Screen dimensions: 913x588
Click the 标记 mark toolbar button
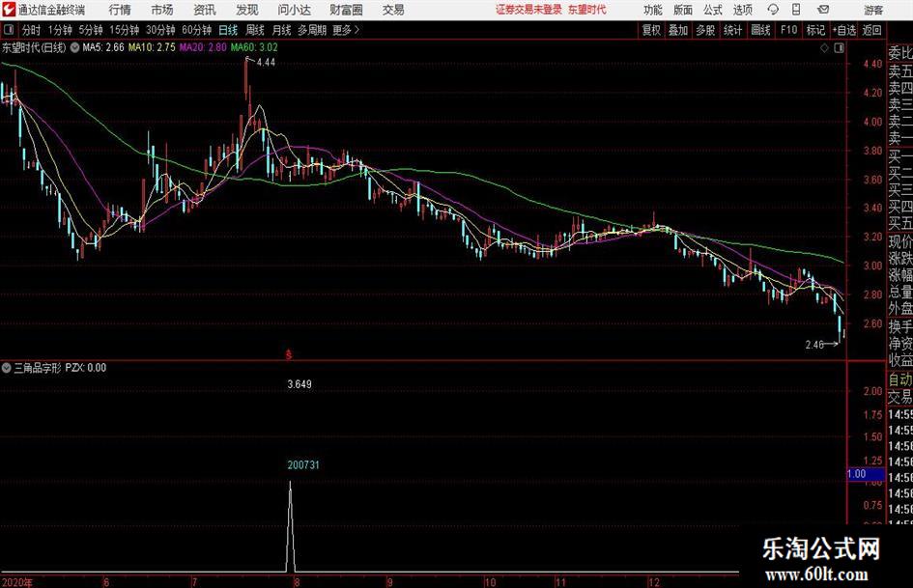pyautogui.click(x=815, y=30)
